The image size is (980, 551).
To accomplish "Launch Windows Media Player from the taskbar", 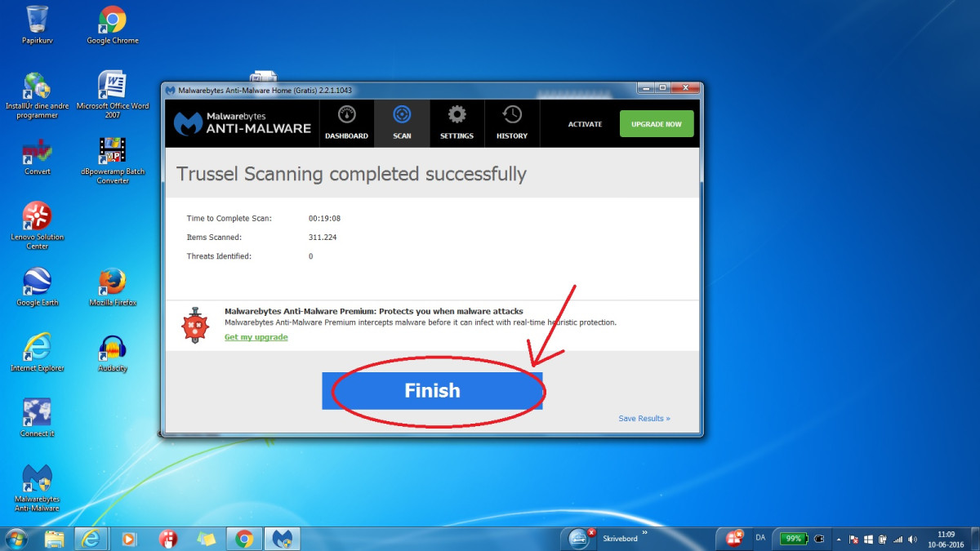I will 129,539.
